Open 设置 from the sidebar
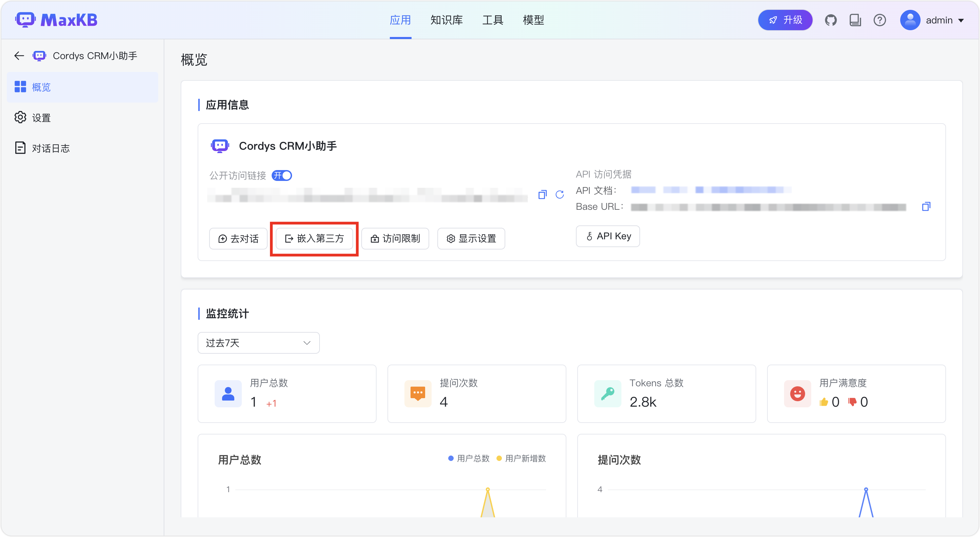The image size is (980, 537). click(x=41, y=117)
